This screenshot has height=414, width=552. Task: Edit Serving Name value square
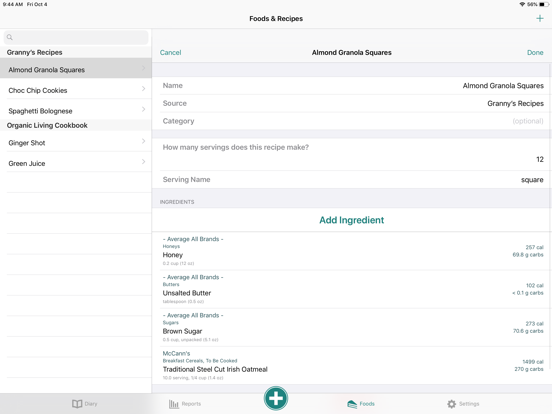click(532, 180)
